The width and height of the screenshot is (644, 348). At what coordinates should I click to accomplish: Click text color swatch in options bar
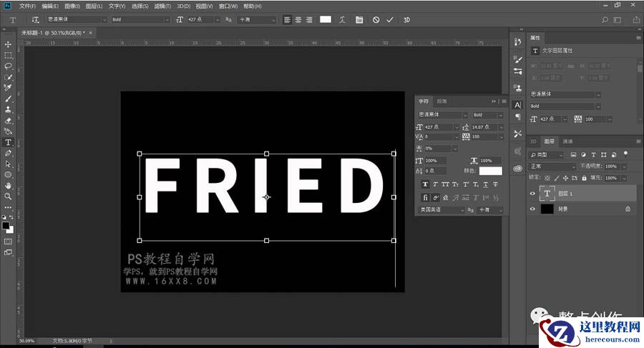pyautogui.click(x=326, y=19)
